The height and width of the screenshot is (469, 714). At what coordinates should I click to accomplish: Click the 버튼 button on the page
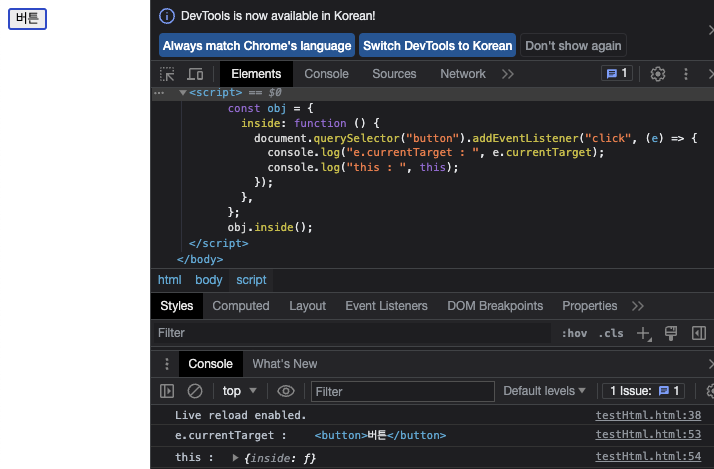coord(27,19)
